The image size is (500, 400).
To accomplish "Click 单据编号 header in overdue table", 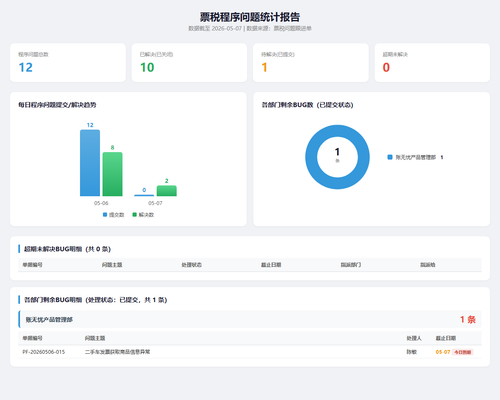I will (32, 265).
